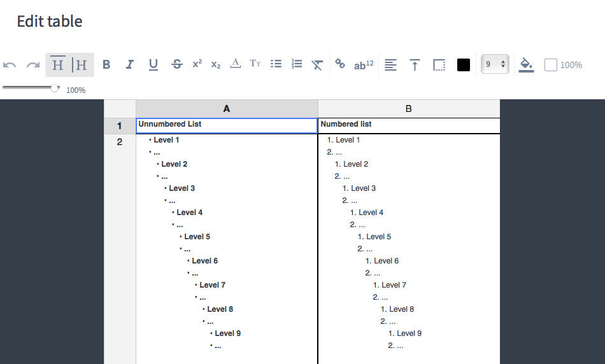Set text to superscript
The height and width of the screenshot is (364, 605).
197,64
